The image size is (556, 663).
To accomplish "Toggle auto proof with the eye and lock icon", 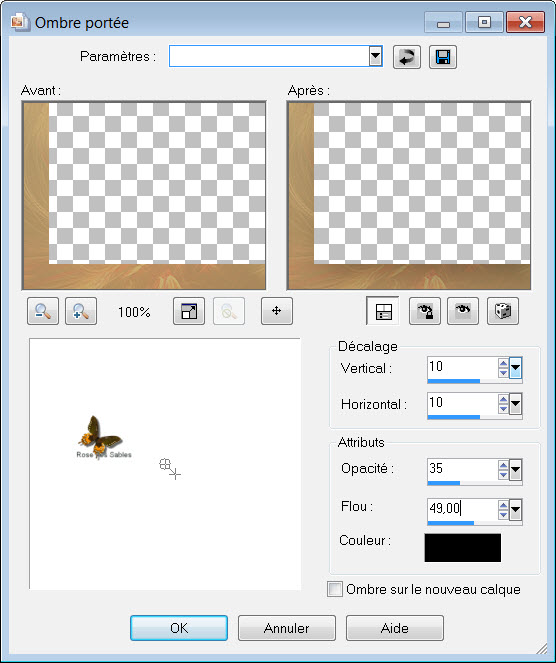I will (x=425, y=311).
